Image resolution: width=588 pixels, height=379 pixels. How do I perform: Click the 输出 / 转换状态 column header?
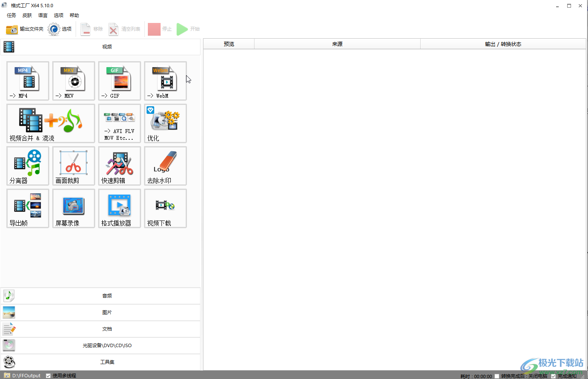tap(503, 44)
